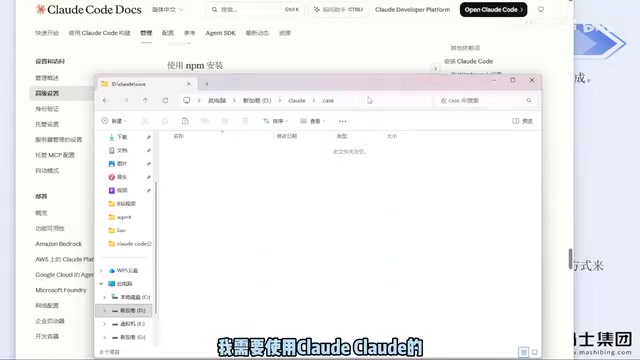Click the Rename icon in Explorer toolbar
The height and width of the screenshot is (360, 640).
205,121
